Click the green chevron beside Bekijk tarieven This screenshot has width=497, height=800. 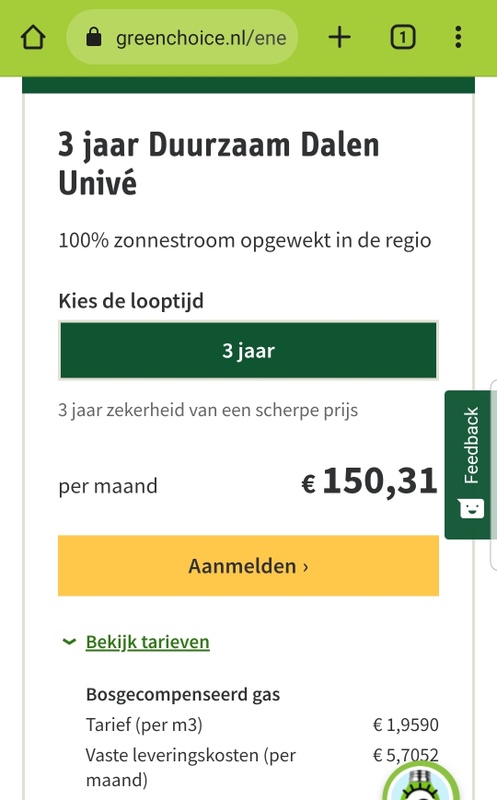pos(69,641)
